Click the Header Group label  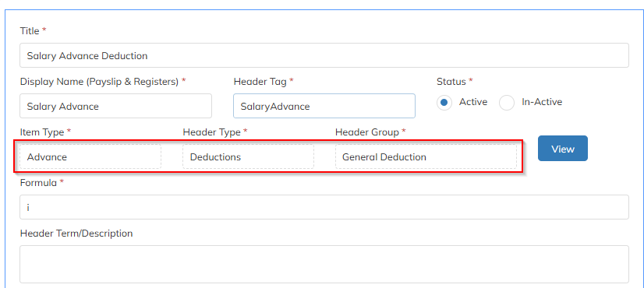(367, 132)
